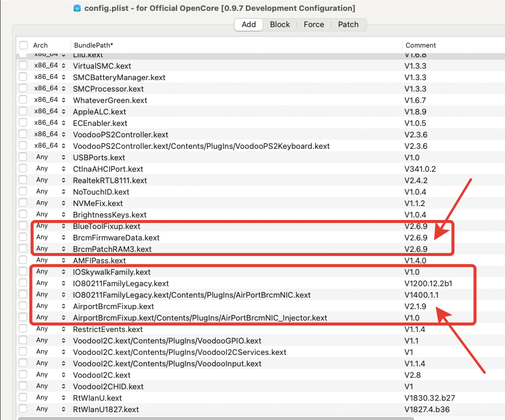Click the V2.1.9 comment for AirportBrcmFixup.kext

pyautogui.click(x=415, y=306)
